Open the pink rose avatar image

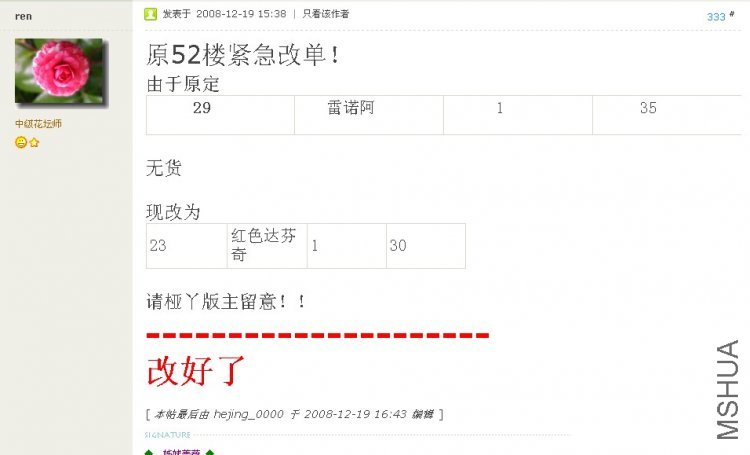pos(59,71)
